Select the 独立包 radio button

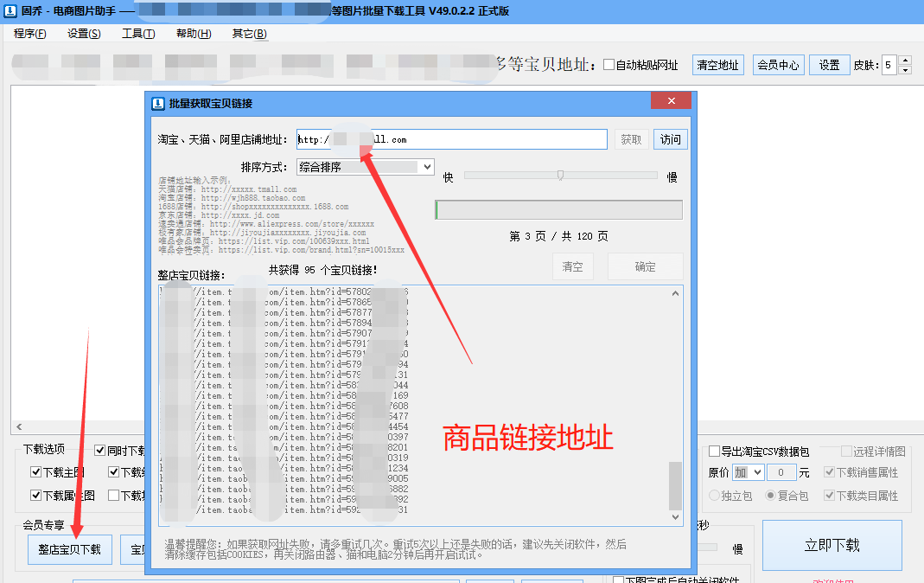[x=715, y=495]
